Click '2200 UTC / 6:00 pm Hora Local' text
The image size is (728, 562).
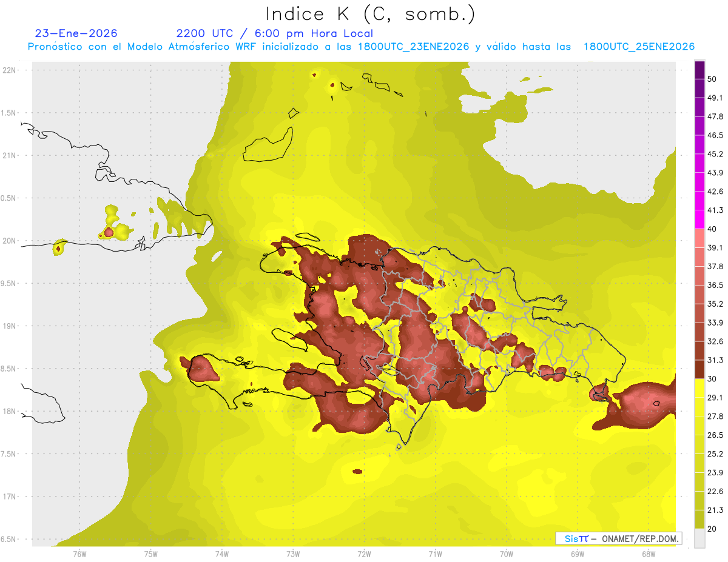coord(275,33)
